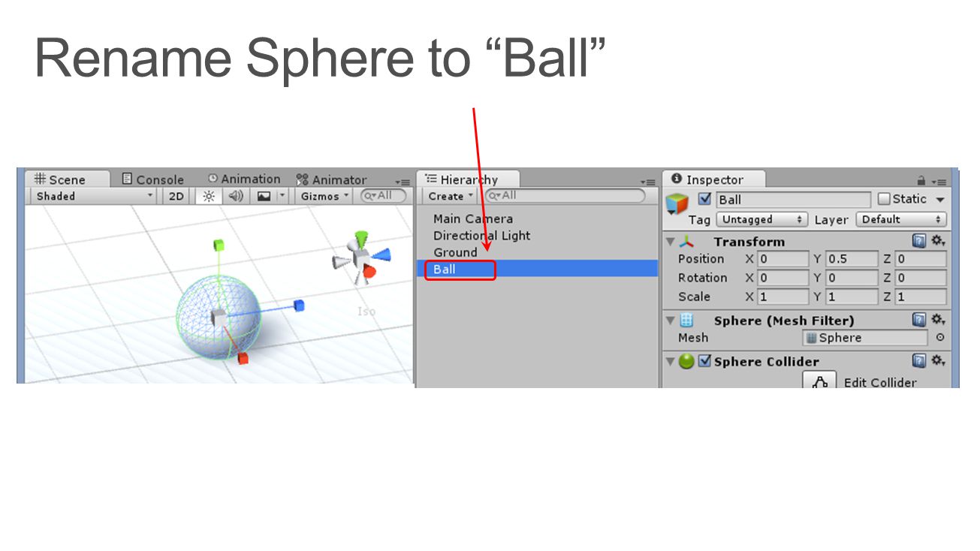The height and width of the screenshot is (551, 980).
Task: Toggle image effects with the picture icon
Action: [264, 196]
